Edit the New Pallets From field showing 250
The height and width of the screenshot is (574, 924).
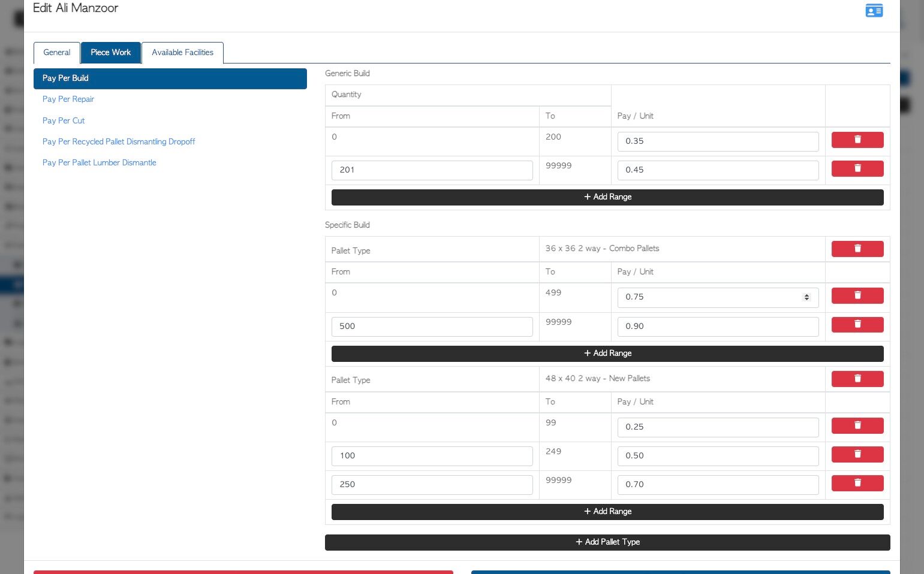[432, 485]
